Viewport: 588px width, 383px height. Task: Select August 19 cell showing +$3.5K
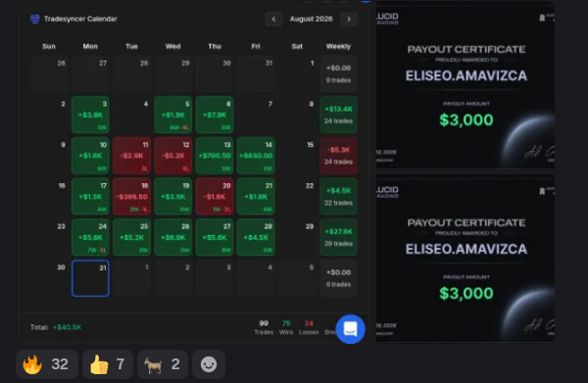click(172, 196)
